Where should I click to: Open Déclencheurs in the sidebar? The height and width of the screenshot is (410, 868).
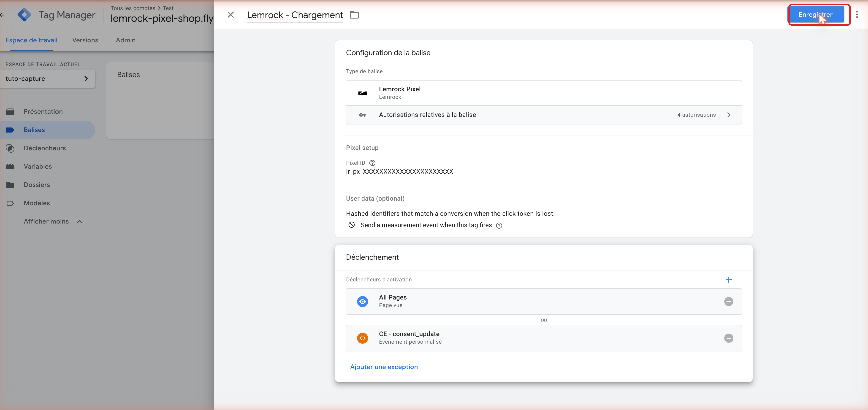44,148
